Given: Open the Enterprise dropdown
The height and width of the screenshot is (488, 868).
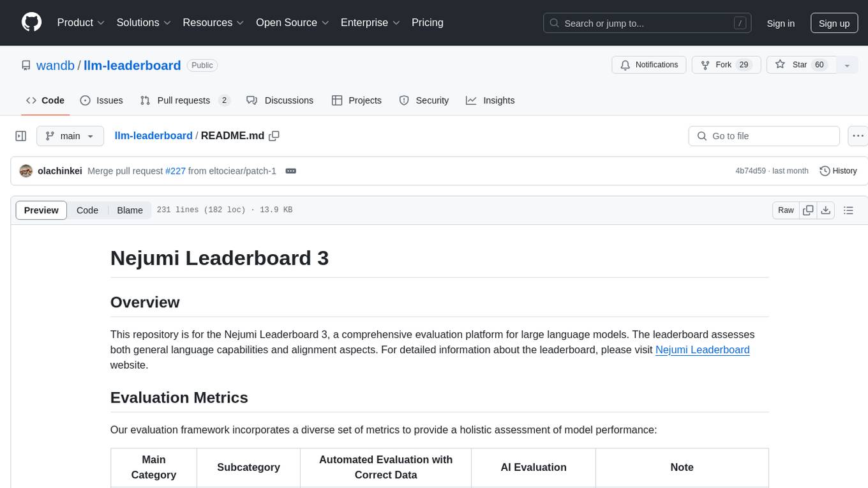Looking at the screenshot, I should (370, 22).
